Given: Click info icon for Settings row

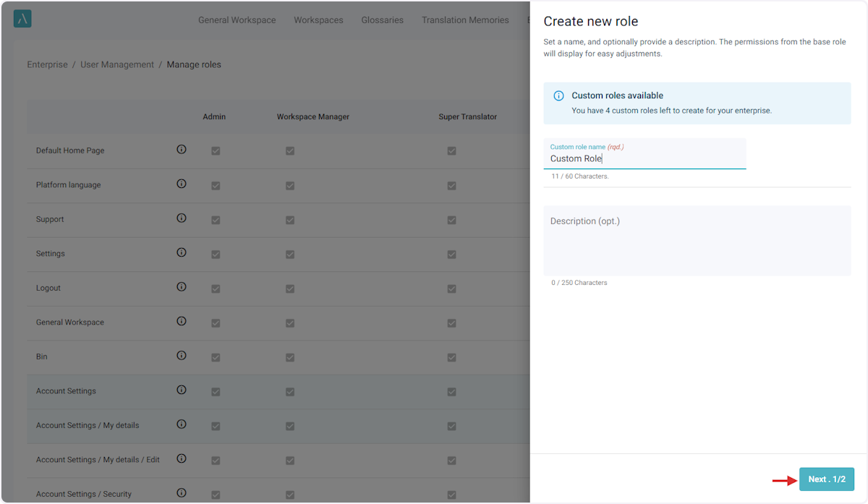Looking at the screenshot, I should click(182, 252).
